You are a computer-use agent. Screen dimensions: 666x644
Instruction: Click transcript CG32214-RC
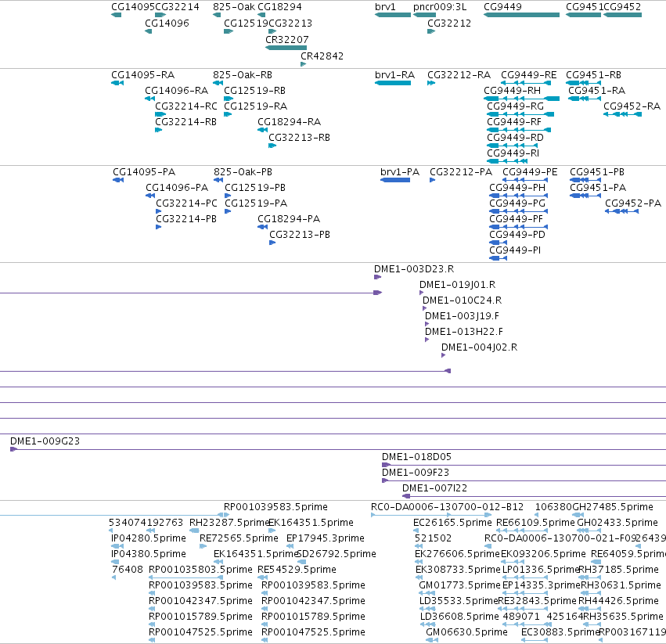pyautogui.click(x=185, y=106)
